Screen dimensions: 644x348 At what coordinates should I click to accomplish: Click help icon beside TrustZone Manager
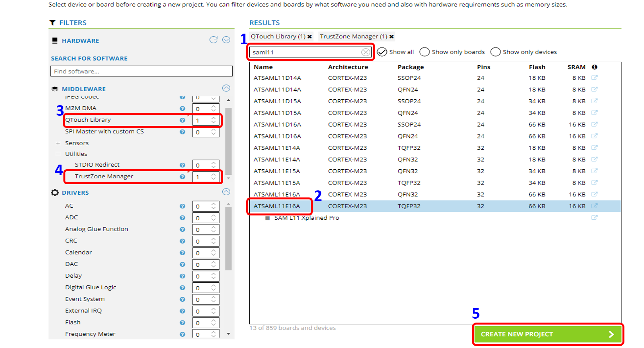[182, 177]
